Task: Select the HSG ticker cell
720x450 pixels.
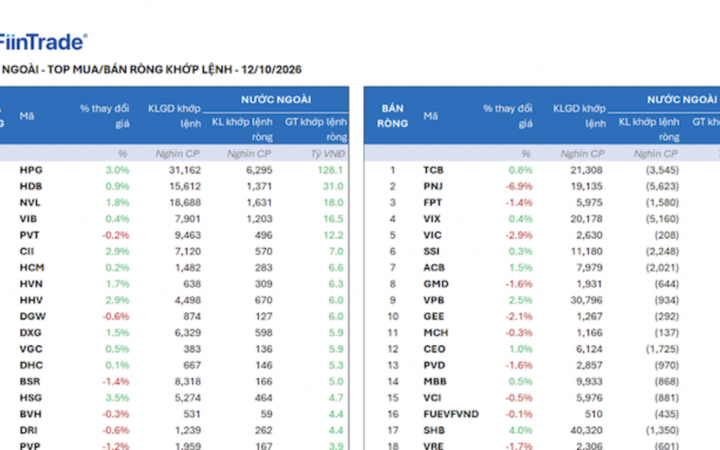Action: pyautogui.click(x=31, y=398)
